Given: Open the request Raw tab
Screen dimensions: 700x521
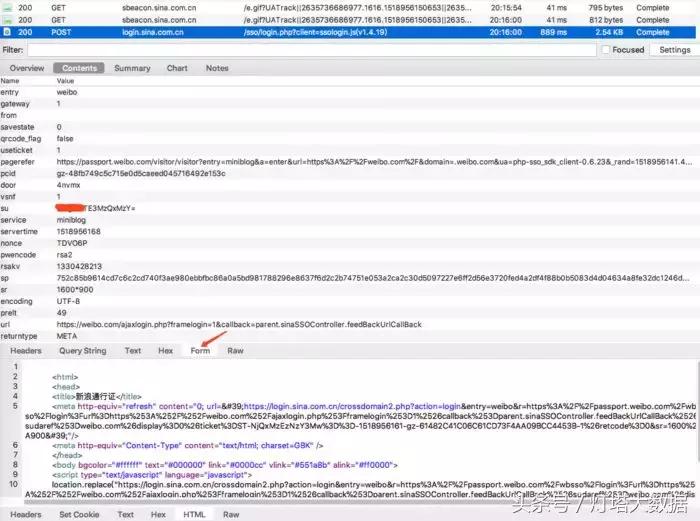Looking at the screenshot, I should [235, 350].
